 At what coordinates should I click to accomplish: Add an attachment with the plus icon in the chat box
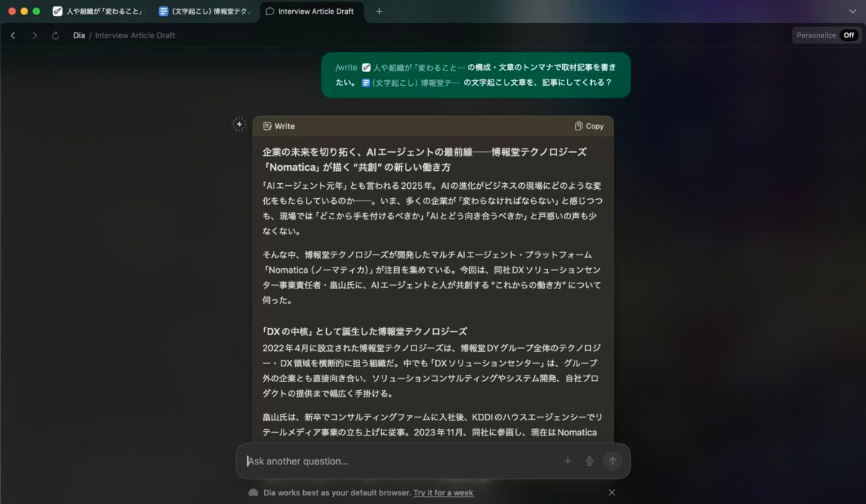568,461
